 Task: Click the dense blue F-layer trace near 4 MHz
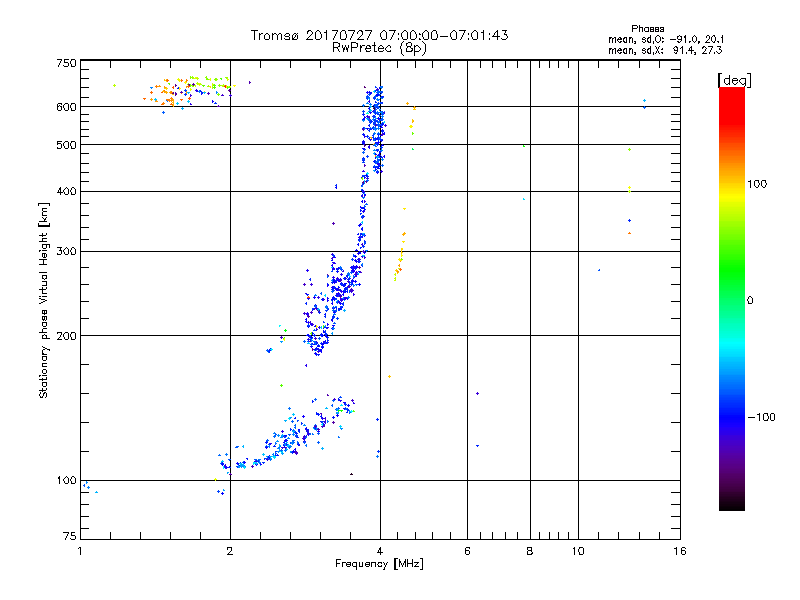(376, 130)
